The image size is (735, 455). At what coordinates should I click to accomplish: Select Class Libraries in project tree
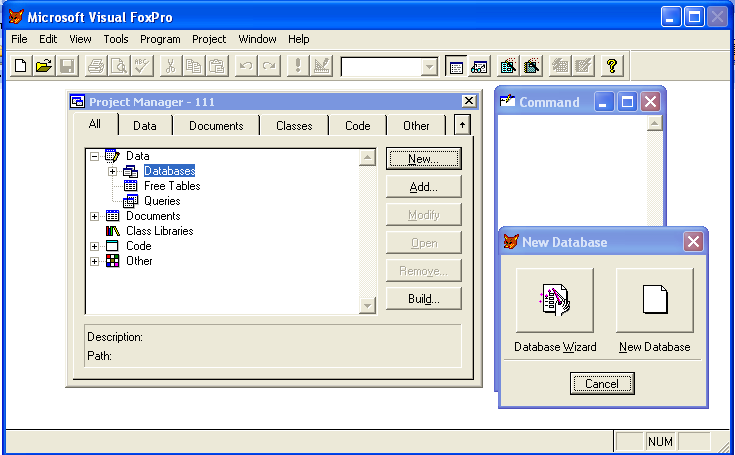pos(160,231)
